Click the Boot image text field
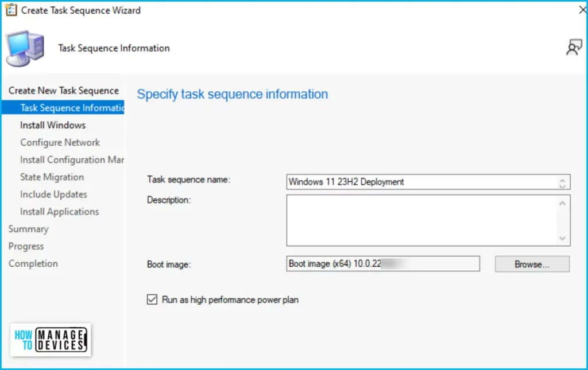Screen dimensions: 588x370 pyautogui.click(x=383, y=264)
